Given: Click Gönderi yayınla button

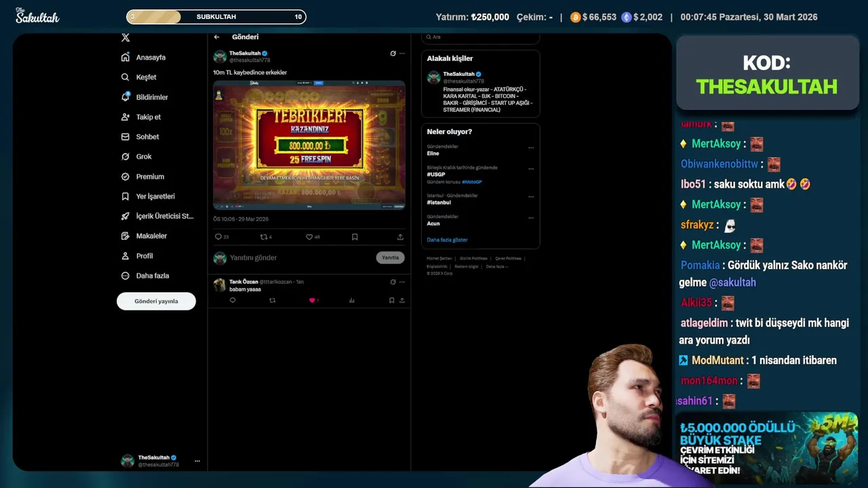Looking at the screenshot, I should tap(156, 301).
